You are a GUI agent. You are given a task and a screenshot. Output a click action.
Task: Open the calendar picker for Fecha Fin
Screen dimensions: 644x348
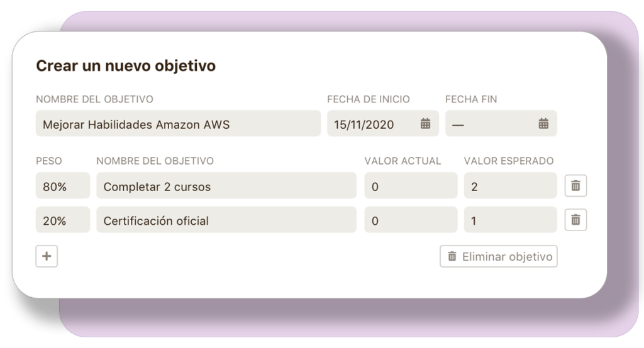(x=543, y=124)
